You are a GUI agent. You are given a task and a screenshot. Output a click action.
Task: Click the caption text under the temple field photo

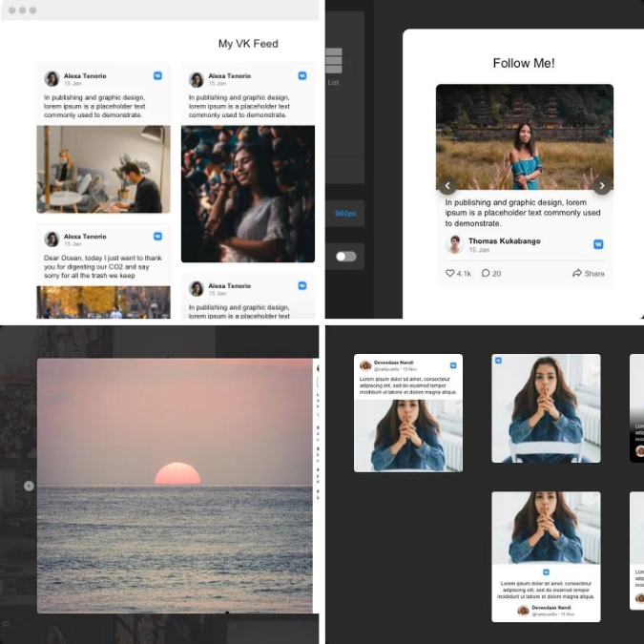523,213
